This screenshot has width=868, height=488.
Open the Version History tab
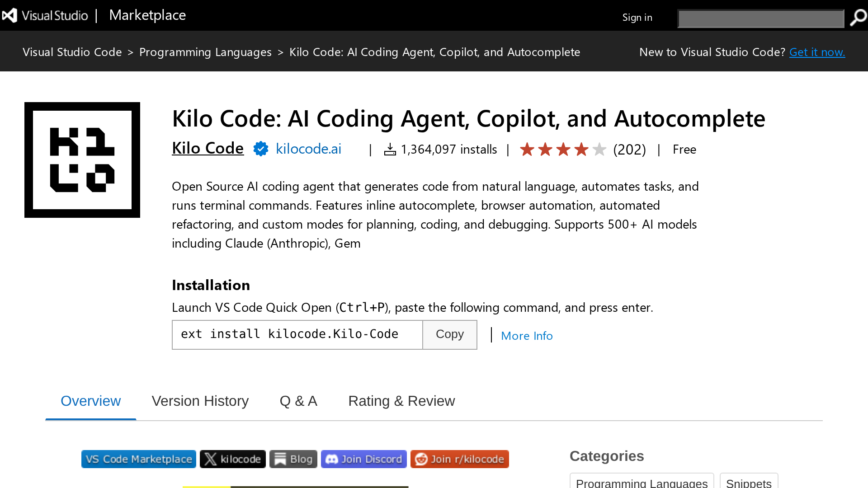coord(200,401)
